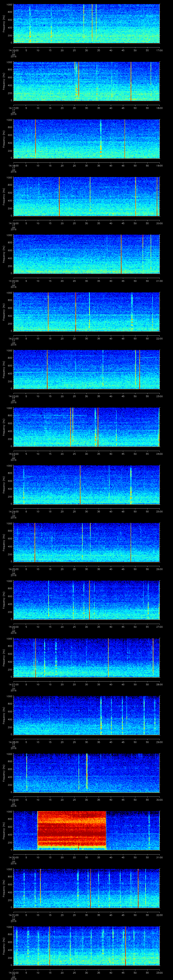
Task: Select the spectrogram panel starting at 14:28:00
Action: (86, 715)
